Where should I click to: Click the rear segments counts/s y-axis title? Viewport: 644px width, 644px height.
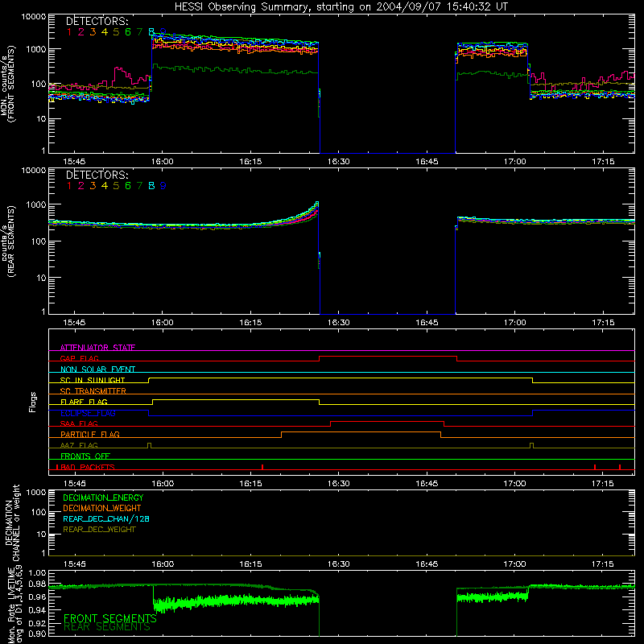coord(8,242)
